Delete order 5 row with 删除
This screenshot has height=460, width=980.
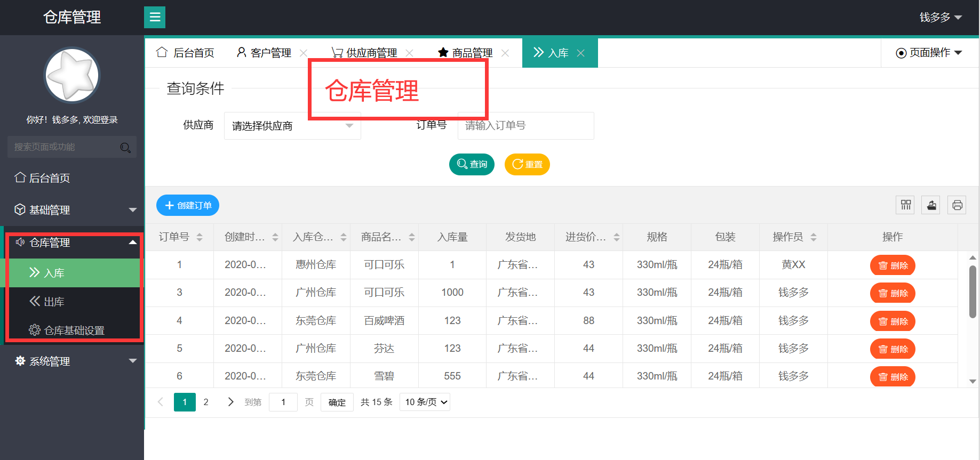click(893, 349)
